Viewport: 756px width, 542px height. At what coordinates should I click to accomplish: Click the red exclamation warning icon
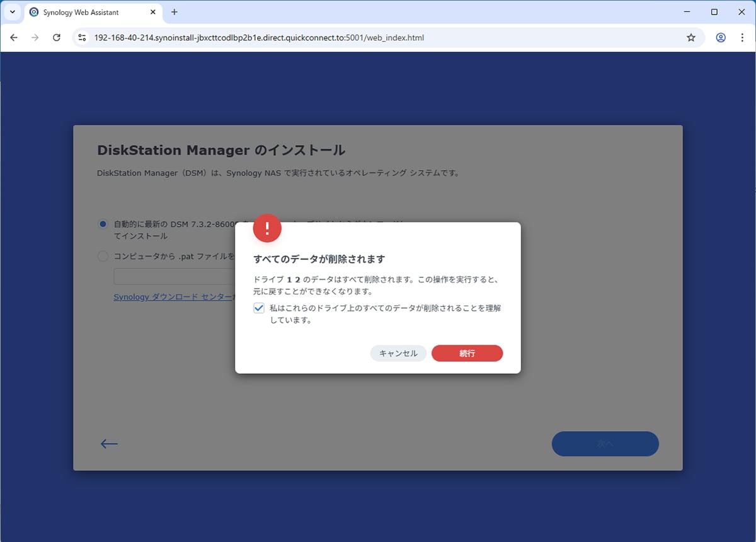(267, 228)
